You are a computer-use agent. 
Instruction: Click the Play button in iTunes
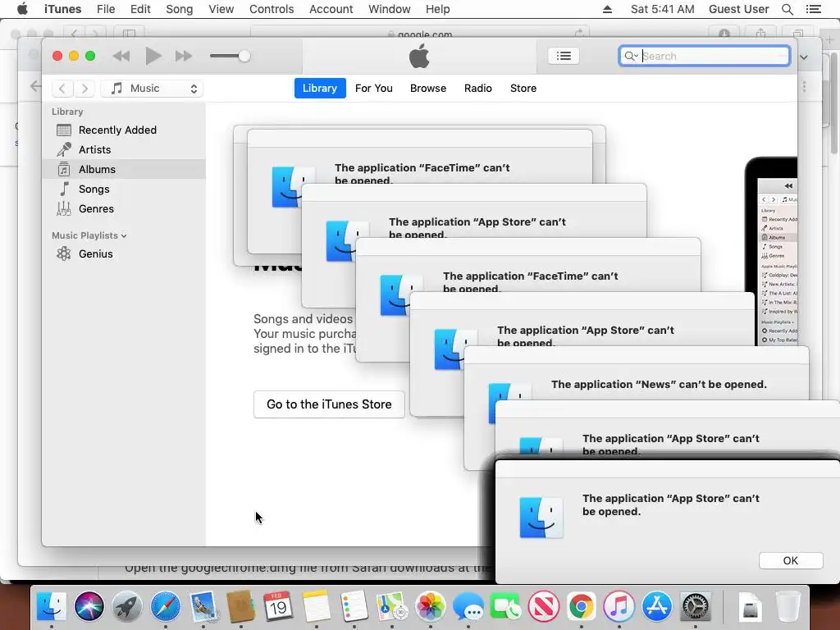[x=153, y=56]
